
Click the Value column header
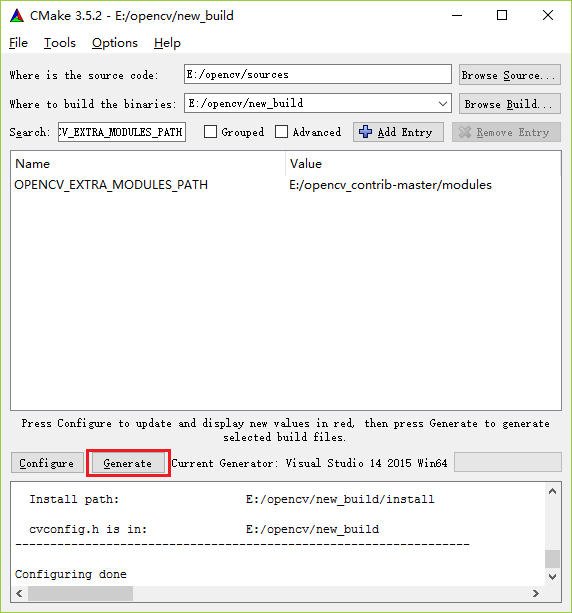tap(423, 163)
